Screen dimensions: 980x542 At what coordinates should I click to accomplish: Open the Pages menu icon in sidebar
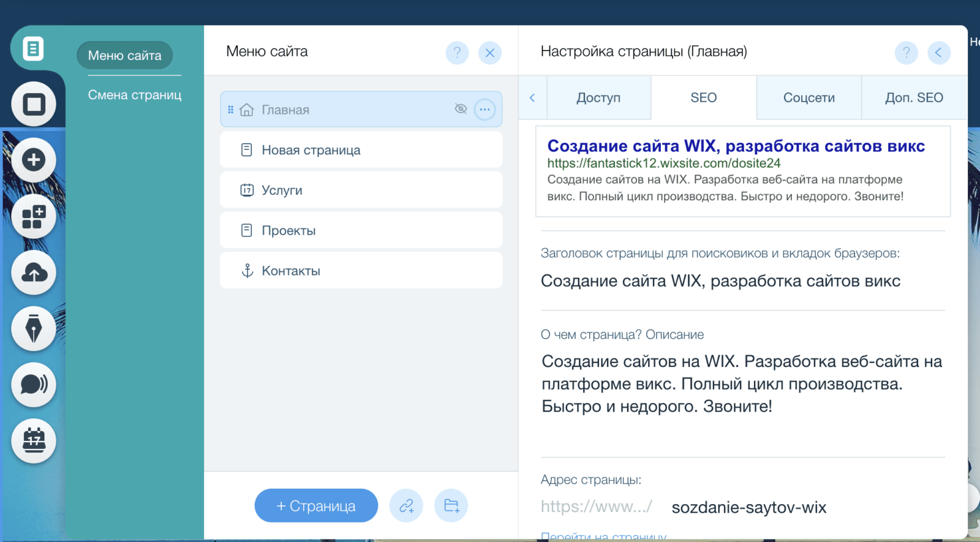point(33,48)
